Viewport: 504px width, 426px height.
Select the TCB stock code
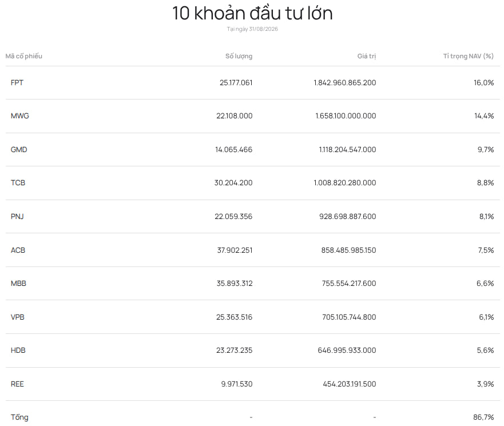pos(18,182)
